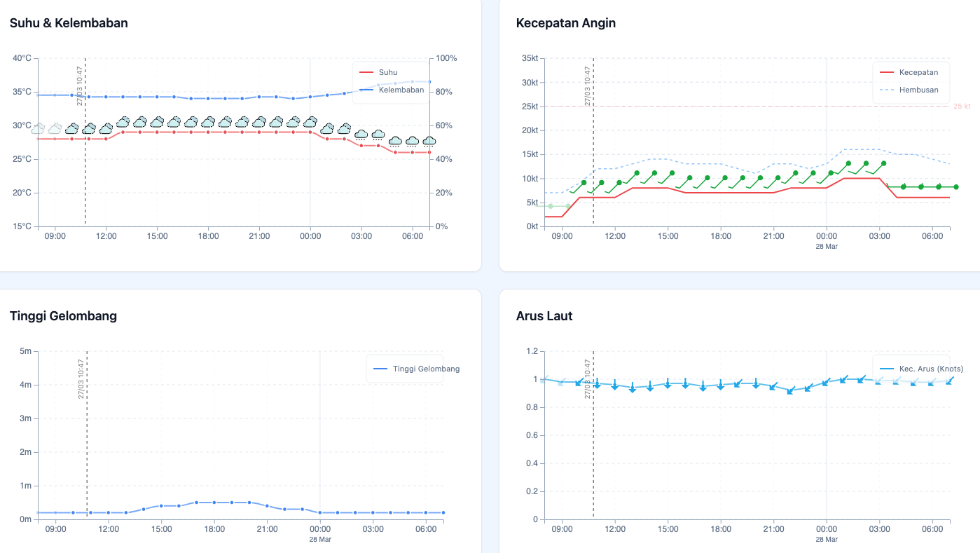Click the partly cloudy icon at 12:00
Screen dimensions: 980x553
[x=106, y=129]
